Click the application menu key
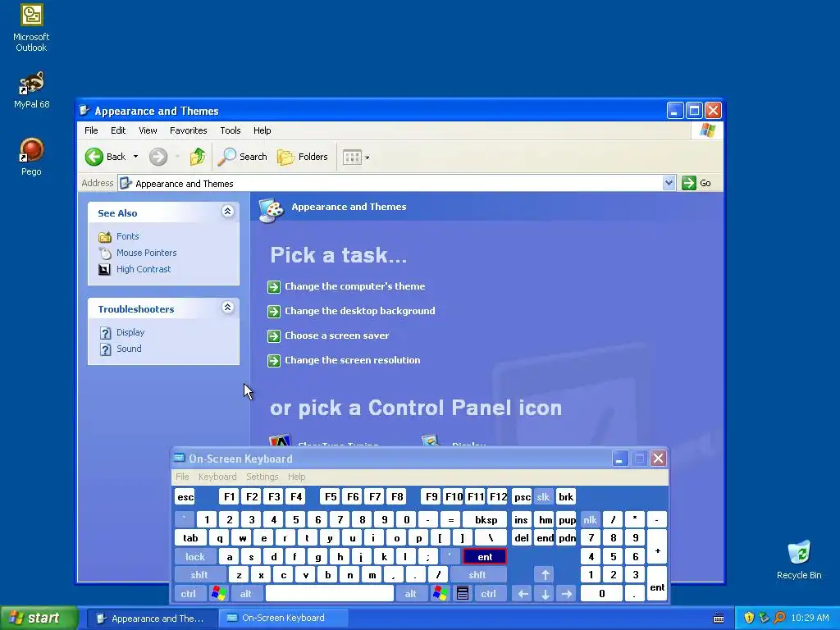This screenshot has height=630, width=840. (463, 594)
